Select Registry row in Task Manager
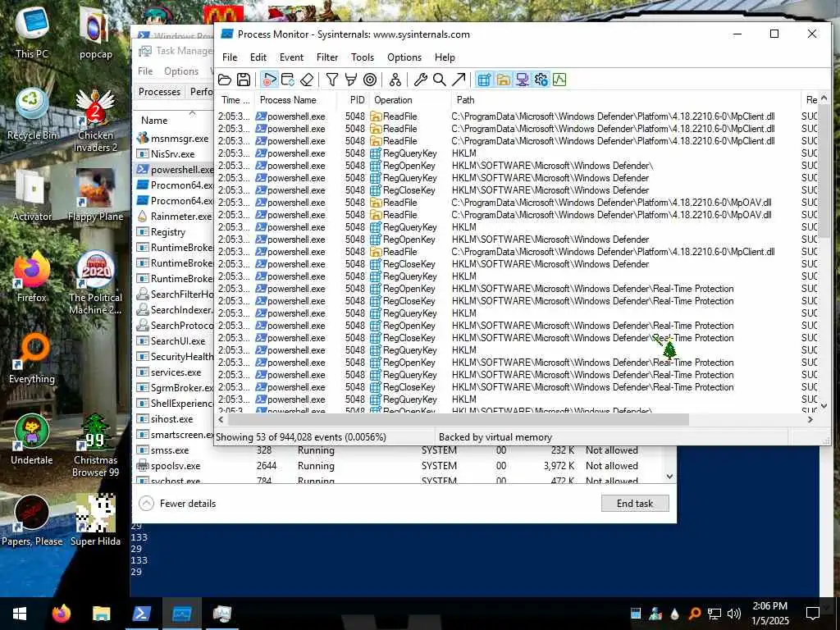The height and width of the screenshot is (630, 840). [174, 232]
